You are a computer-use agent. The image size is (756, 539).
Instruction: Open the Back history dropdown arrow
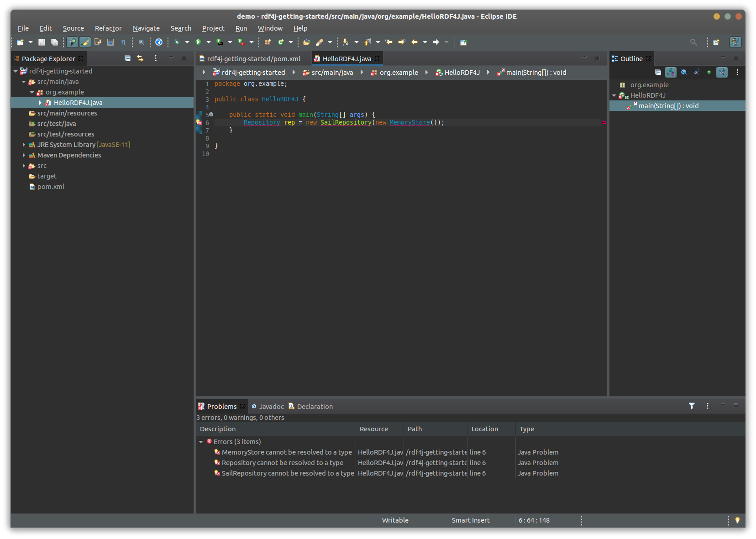pyautogui.click(x=425, y=42)
